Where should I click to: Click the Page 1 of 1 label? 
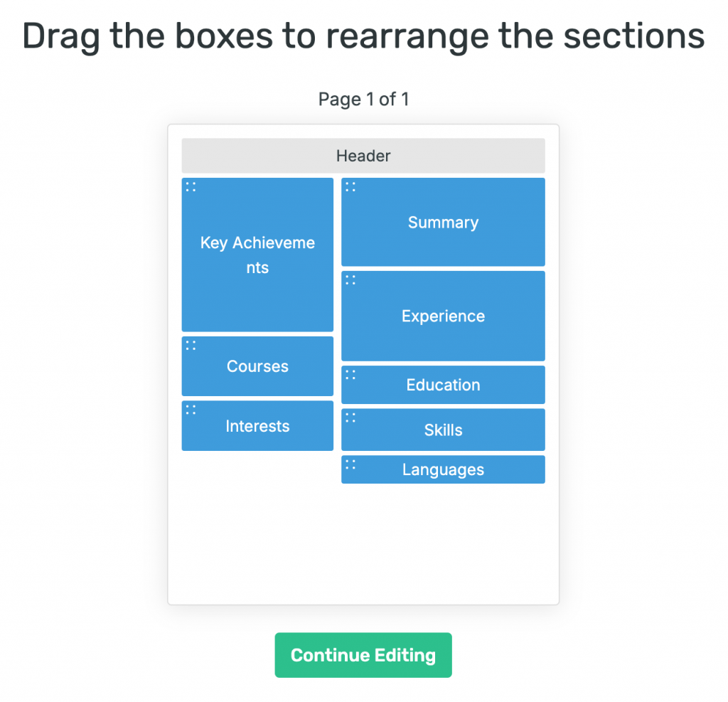[x=363, y=99]
